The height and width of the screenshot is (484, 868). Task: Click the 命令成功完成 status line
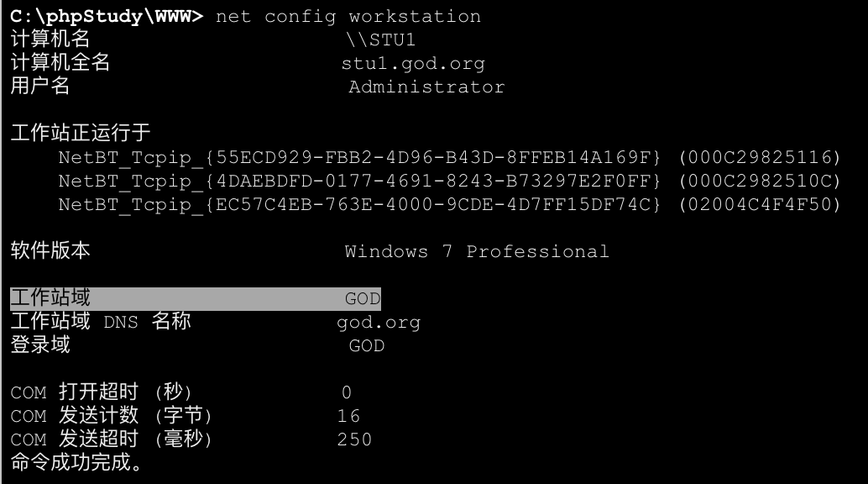click(76, 463)
